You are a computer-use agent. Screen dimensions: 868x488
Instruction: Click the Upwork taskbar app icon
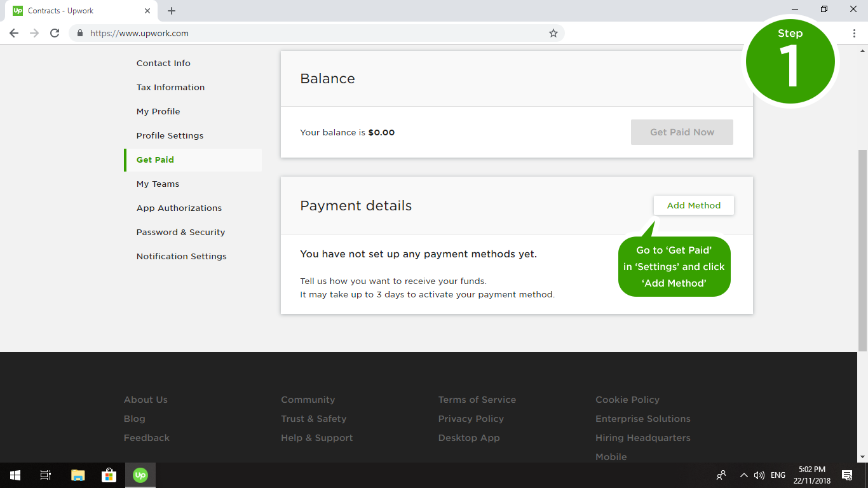[140, 475]
